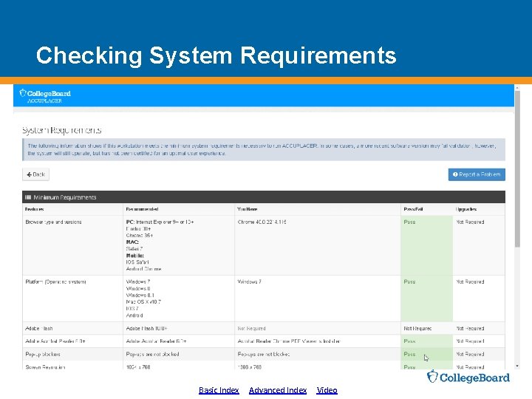
Task: Click the vertical scrollbar thumb
Action: click(x=517, y=169)
